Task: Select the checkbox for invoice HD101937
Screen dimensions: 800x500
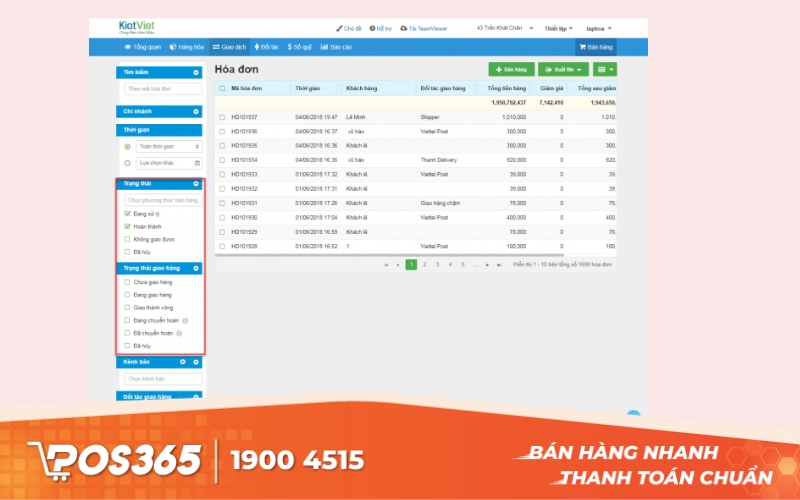Action: click(222, 117)
